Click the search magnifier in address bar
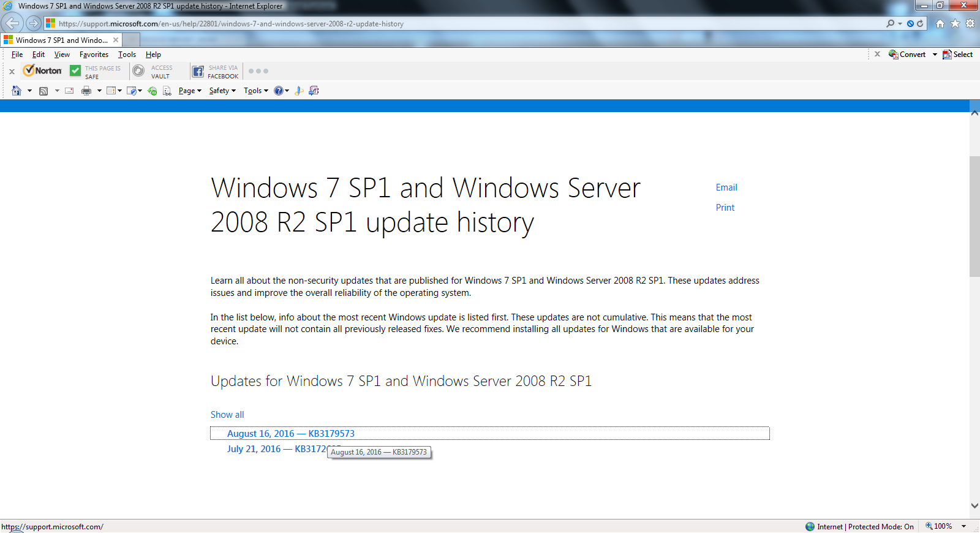The image size is (980, 533). pyautogui.click(x=890, y=23)
